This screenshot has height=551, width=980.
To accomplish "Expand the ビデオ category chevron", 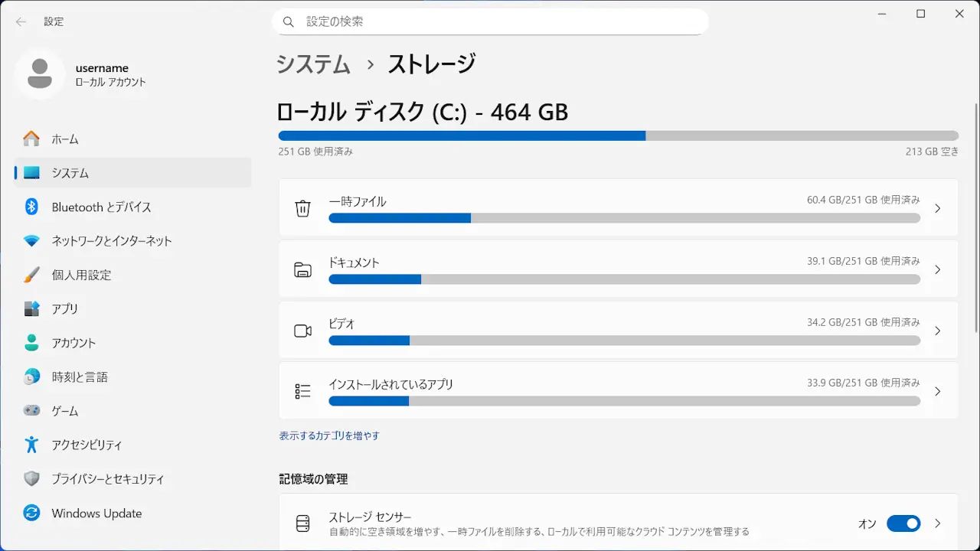I will [938, 331].
